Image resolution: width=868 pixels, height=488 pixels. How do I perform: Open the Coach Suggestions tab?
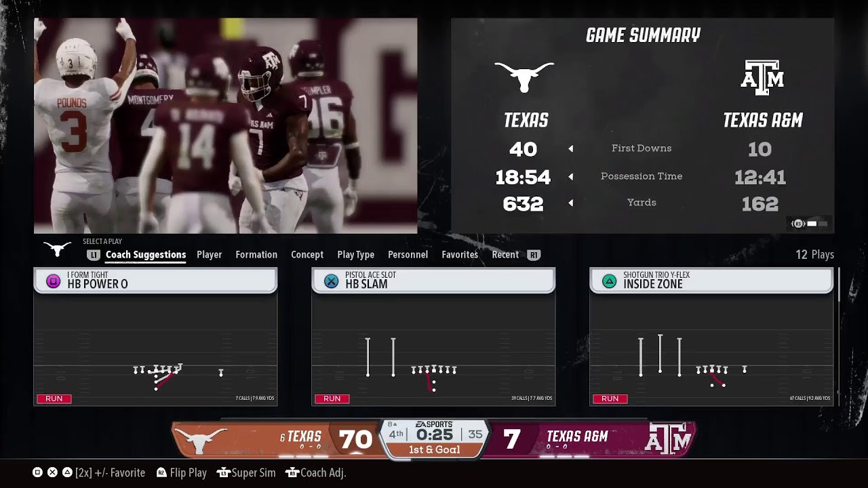(x=146, y=255)
